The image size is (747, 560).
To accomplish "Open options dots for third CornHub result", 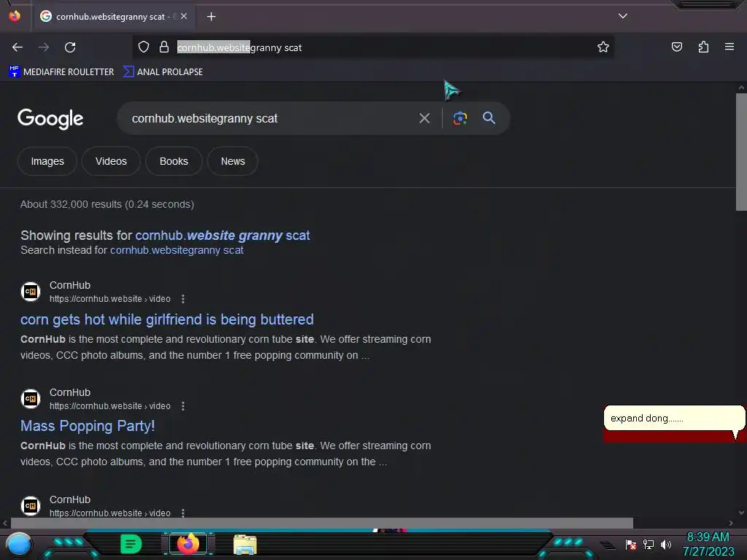I will click(183, 513).
